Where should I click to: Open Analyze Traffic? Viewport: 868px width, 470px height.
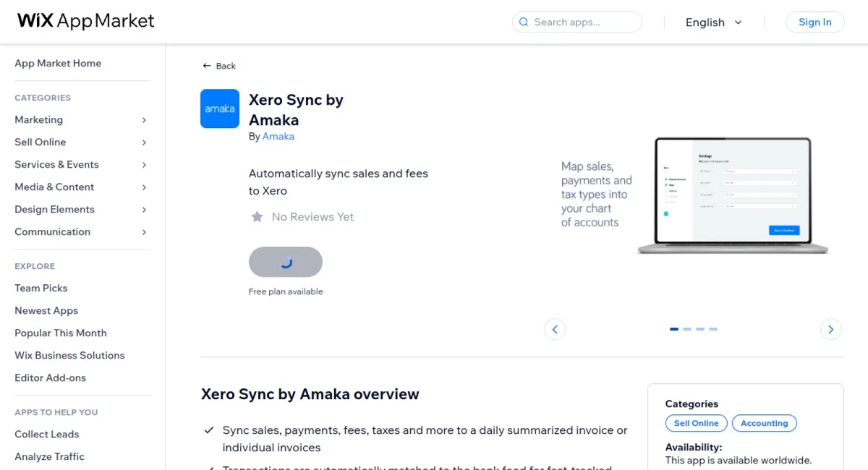[49, 456]
